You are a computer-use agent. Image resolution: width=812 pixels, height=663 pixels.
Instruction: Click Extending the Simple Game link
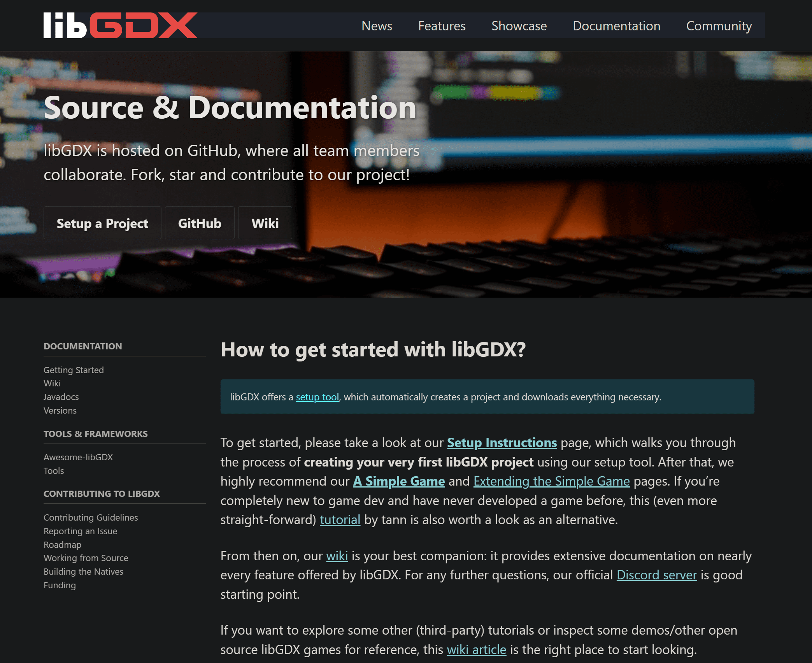click(551, 481)
